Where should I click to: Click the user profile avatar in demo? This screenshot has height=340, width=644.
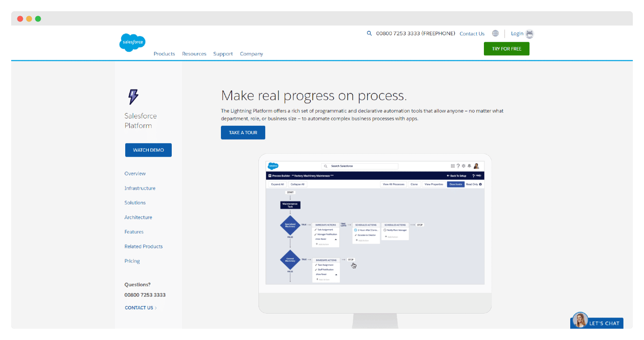pyautogui.click(x=476, y=166)
